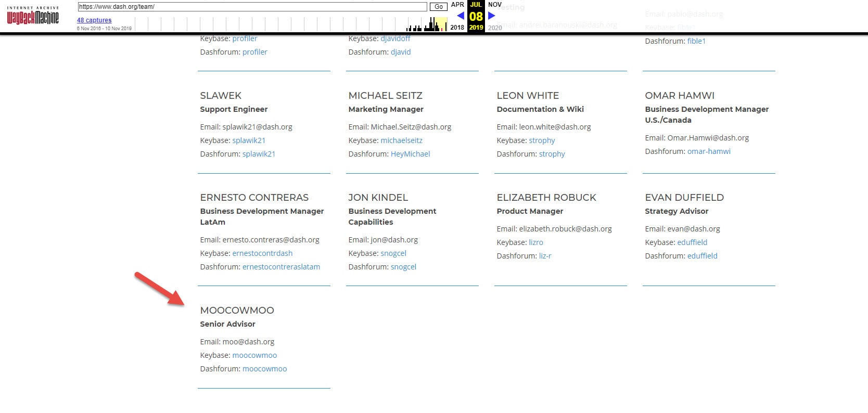
Task: Open snogcel Keybase link
Action: [x=393, y=253]
